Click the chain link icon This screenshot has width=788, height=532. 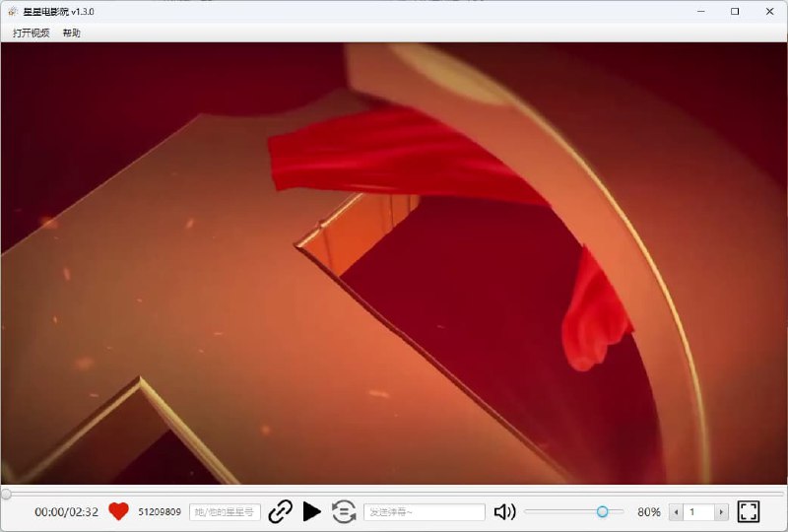[x=281, y=512]
